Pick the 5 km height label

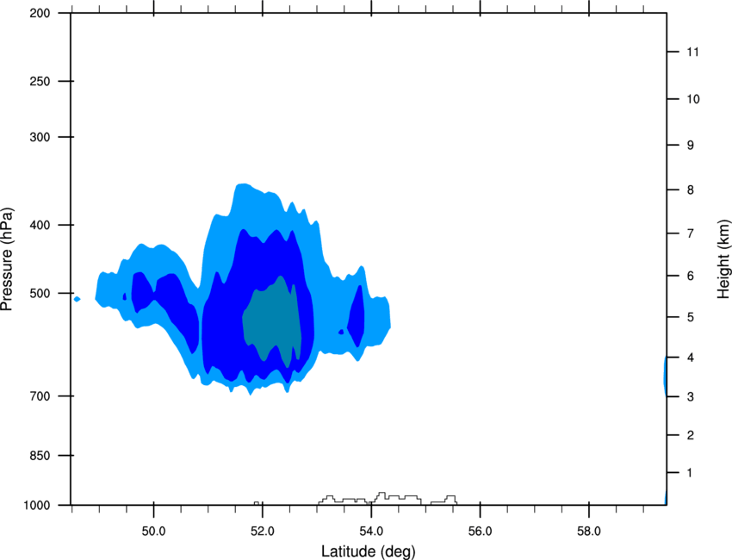click(x=691, y=317)
